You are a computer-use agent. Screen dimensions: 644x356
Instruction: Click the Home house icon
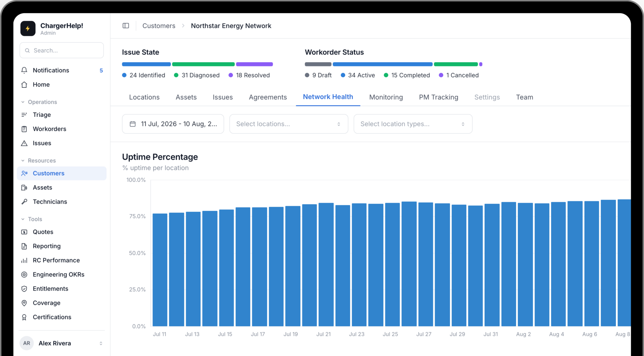click(x=24, y=85)
